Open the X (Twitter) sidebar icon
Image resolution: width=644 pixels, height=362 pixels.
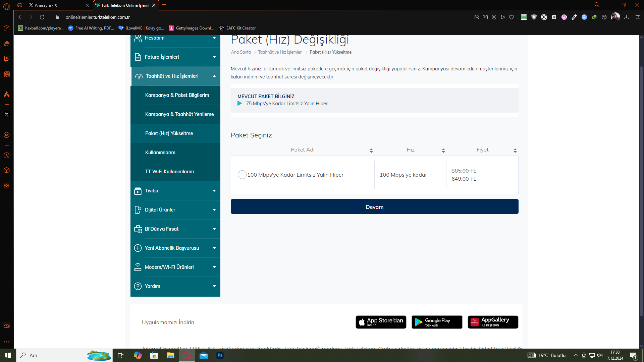(x=6, y=115)
